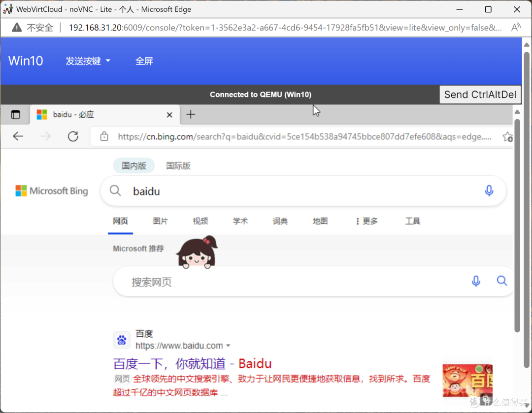Refresh the Bing search page

[73, 136]
